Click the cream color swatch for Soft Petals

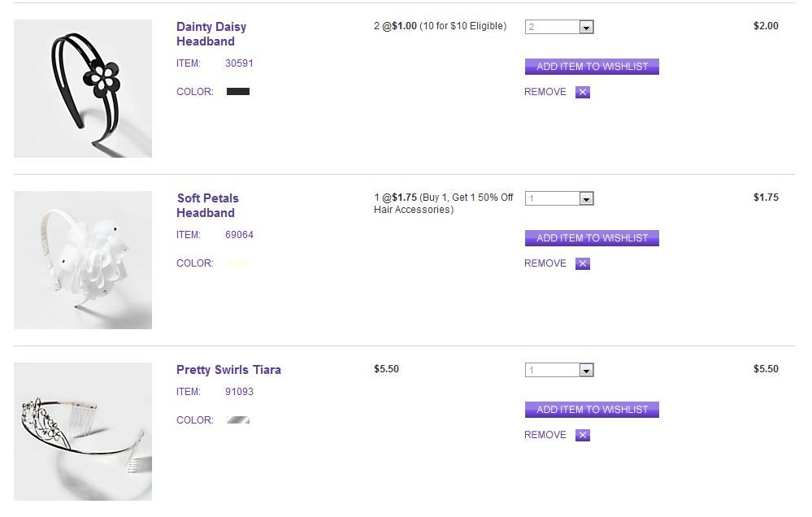[x=238, y=263]
